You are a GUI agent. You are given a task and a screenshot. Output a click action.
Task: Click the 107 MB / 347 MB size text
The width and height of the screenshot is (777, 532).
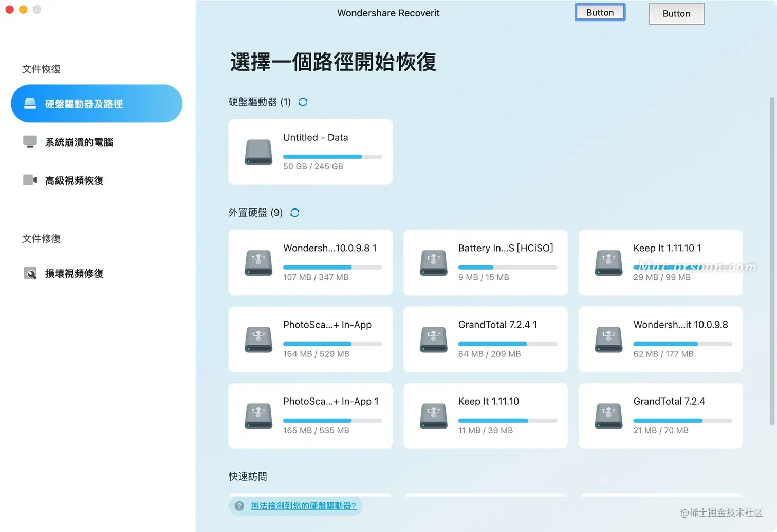click(316, 277)
